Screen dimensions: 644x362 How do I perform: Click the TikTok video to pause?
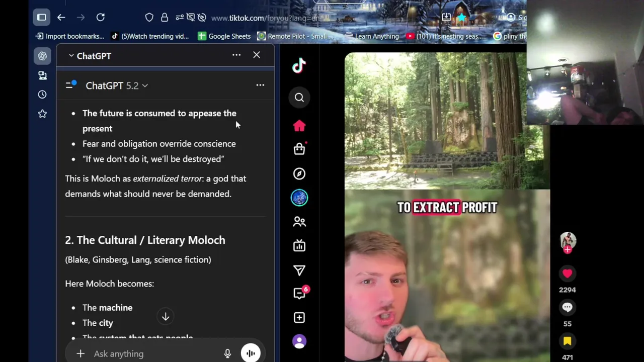click(447, 207)
